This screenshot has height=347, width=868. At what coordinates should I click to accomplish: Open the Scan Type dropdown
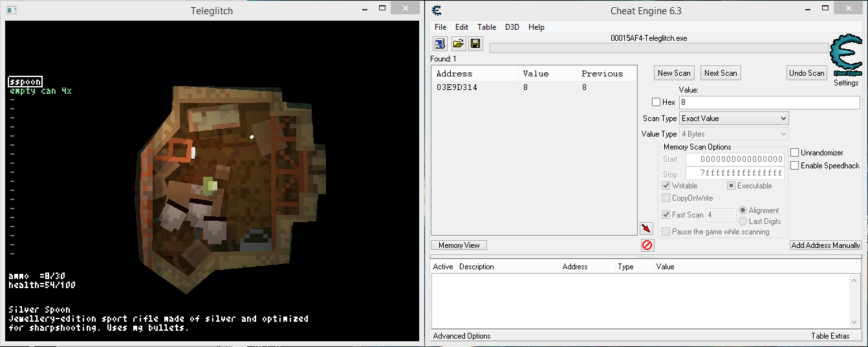click(733, 118)
